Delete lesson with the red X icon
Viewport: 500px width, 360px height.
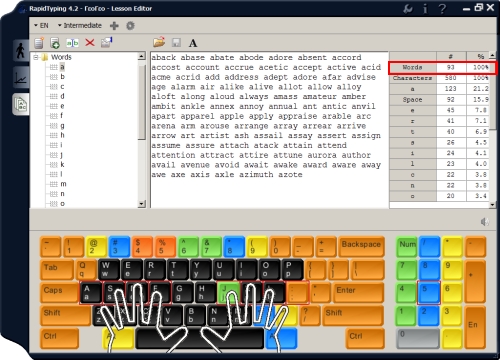(x=90, y=43)
